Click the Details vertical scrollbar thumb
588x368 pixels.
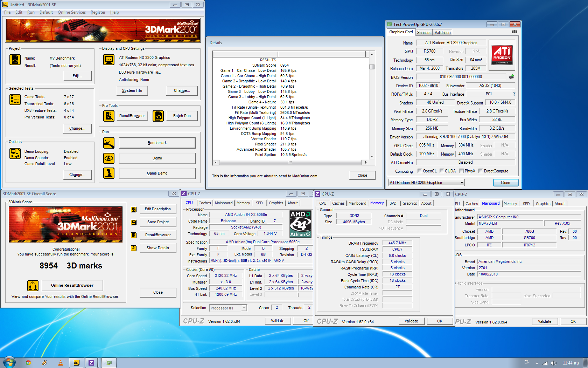372,67
